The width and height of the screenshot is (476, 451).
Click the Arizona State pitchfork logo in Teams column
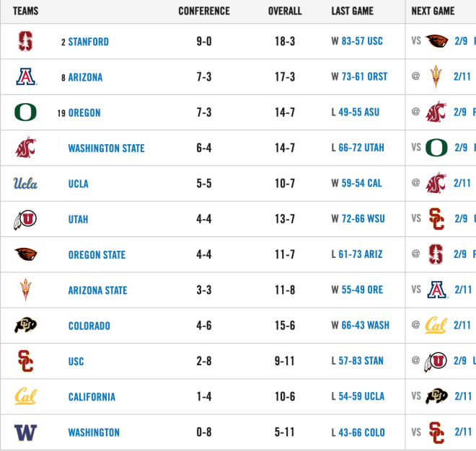pos(25,290)
